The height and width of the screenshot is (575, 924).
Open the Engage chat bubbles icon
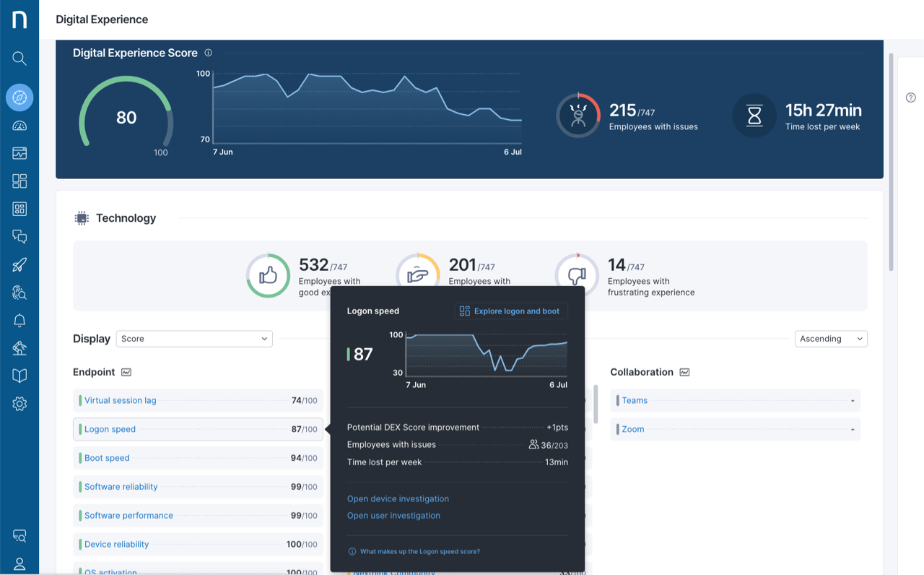[19, 236]
